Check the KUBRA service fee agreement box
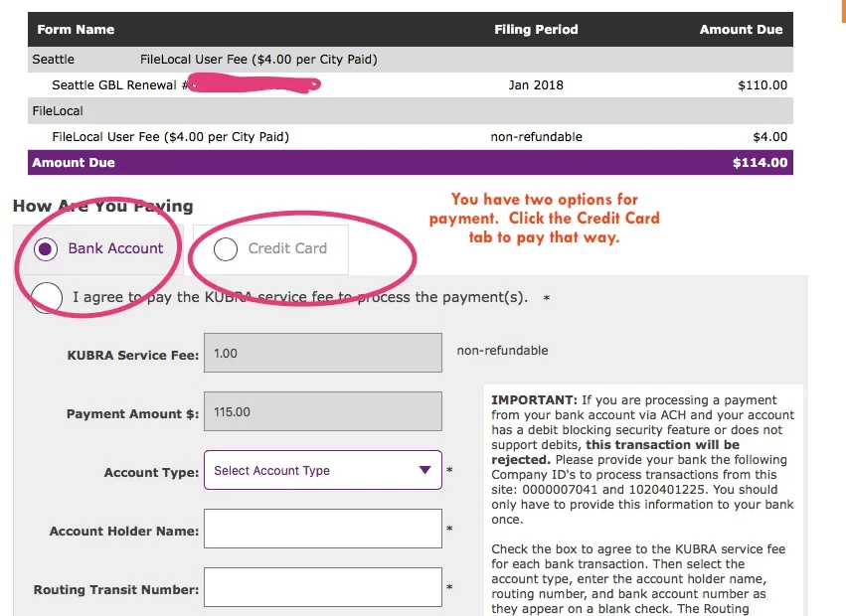The image size is (846, 616). [47, 298]
